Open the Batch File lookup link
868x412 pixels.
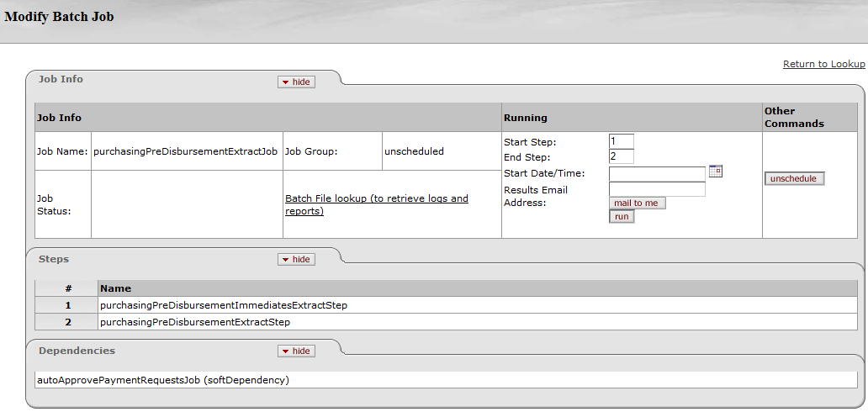pyautogui.click(x=376, y=204)
